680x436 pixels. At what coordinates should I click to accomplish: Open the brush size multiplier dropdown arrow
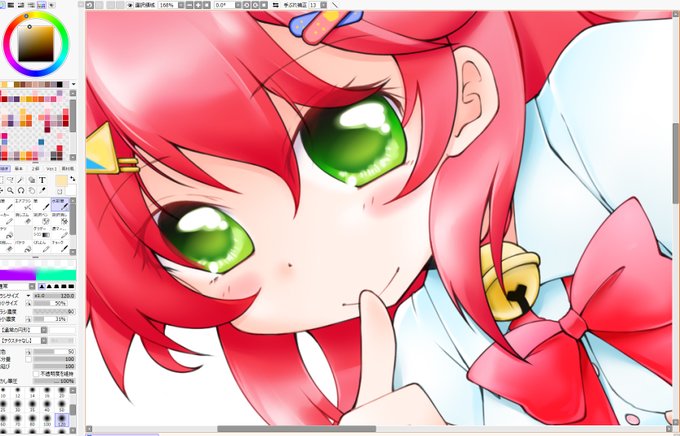click(28, 296)
